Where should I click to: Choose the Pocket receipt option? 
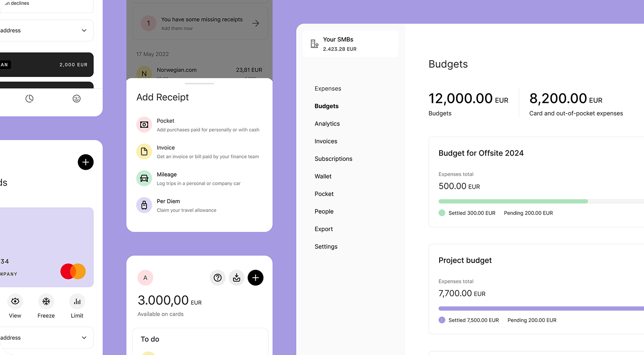pos(199,125)
